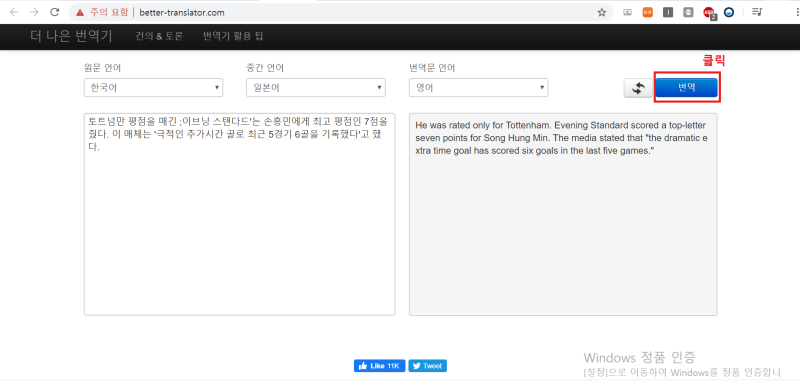Open the media control playlist icon
The width and height of the screenshot is (800, 381).
[757, 12]
